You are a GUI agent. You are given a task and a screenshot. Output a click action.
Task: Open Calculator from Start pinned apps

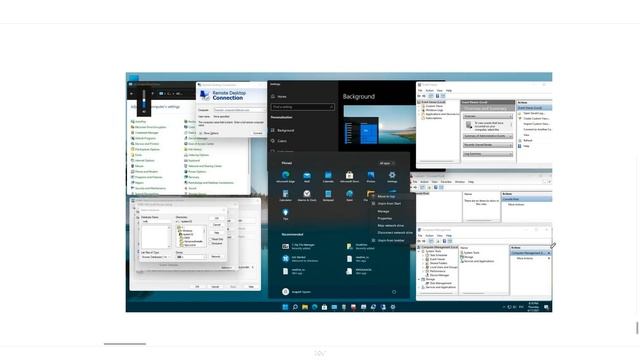coord(285,195)
